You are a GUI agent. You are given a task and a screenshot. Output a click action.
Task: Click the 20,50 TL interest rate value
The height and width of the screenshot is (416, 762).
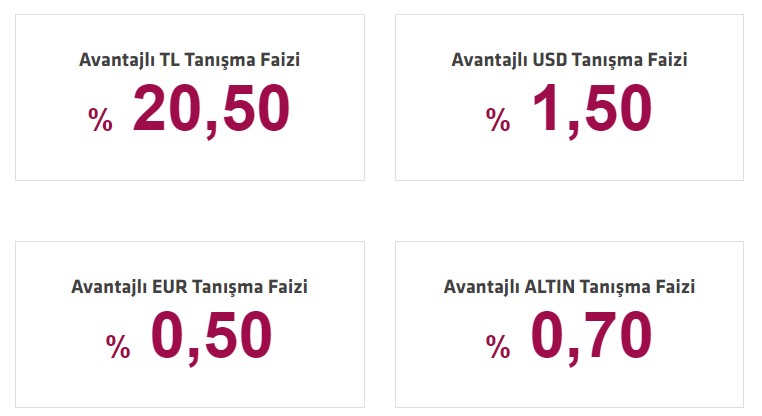211,109
